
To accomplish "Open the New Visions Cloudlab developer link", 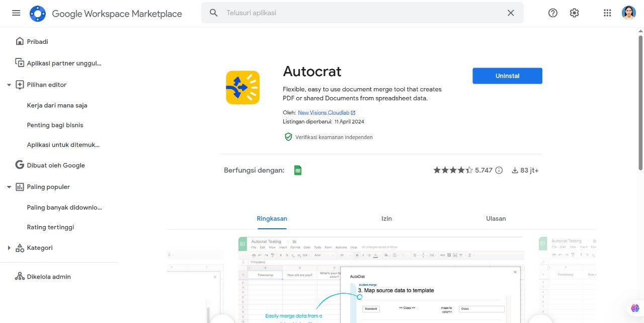I will pyautogui.click(x=324, y=112).
